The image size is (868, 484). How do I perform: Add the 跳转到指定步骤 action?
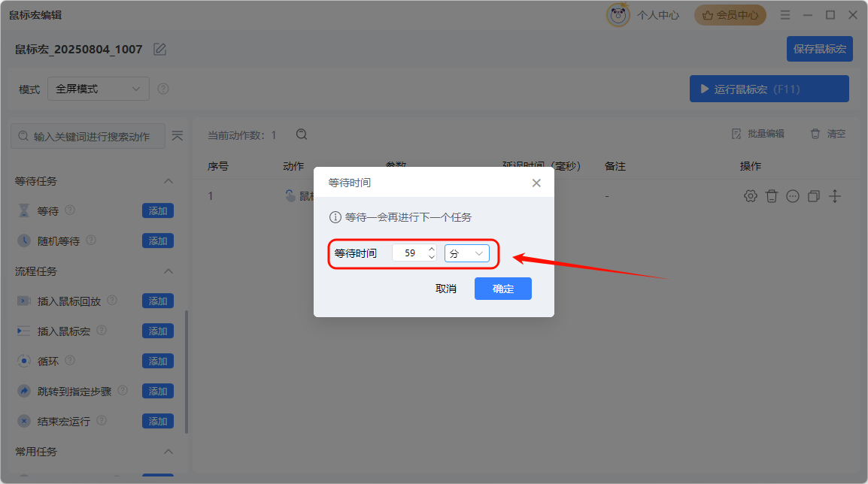point(158,391)
